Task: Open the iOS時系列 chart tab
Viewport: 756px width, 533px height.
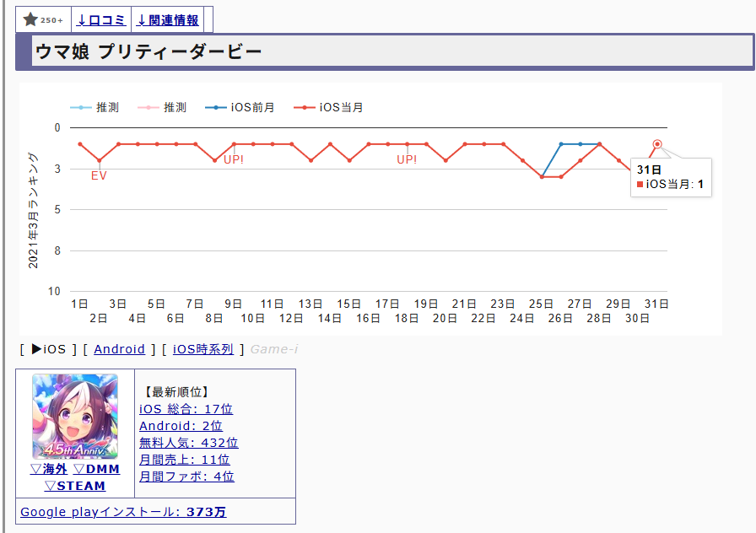Action: click(203, 349)
